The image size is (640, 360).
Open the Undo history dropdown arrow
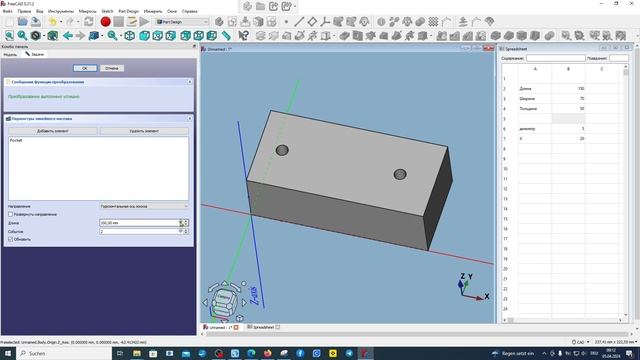point(61,22)
